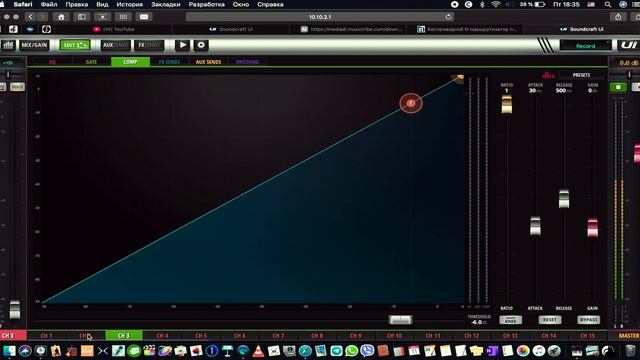Open FX SENDS view in top toolbar

coord(149,45)
